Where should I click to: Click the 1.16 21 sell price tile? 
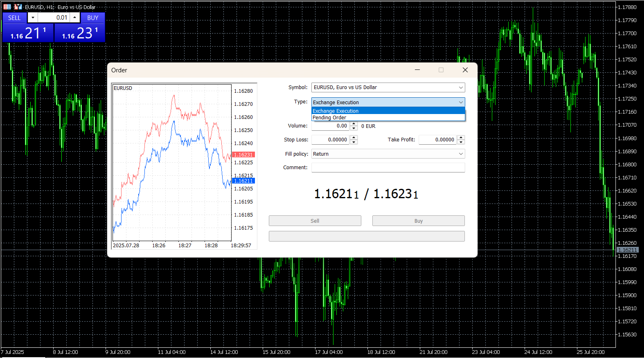[28, 33]
